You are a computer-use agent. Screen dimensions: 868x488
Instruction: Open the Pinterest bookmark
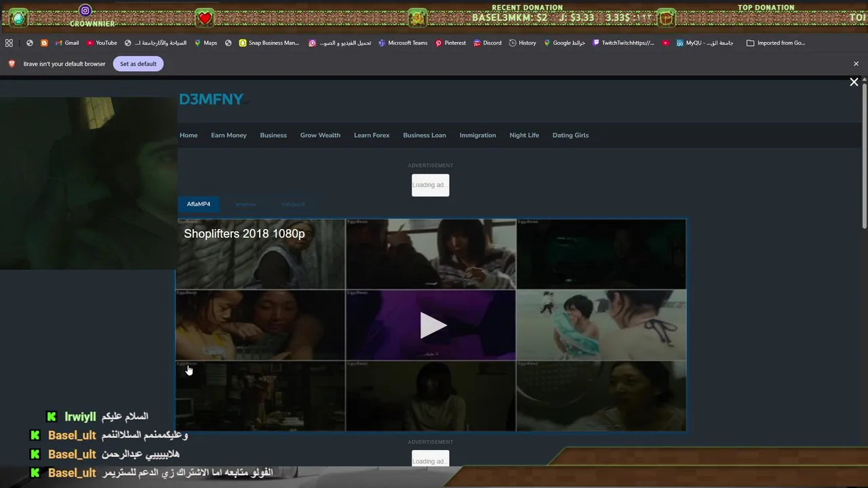click(x=450, y=43)
